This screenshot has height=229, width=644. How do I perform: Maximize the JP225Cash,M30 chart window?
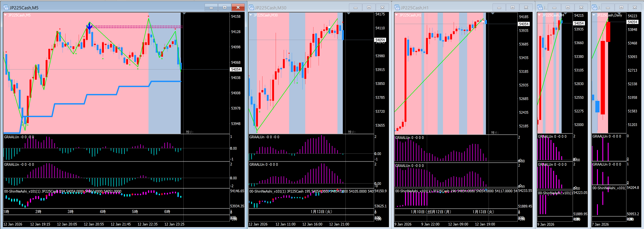click(x=369, y=8)
